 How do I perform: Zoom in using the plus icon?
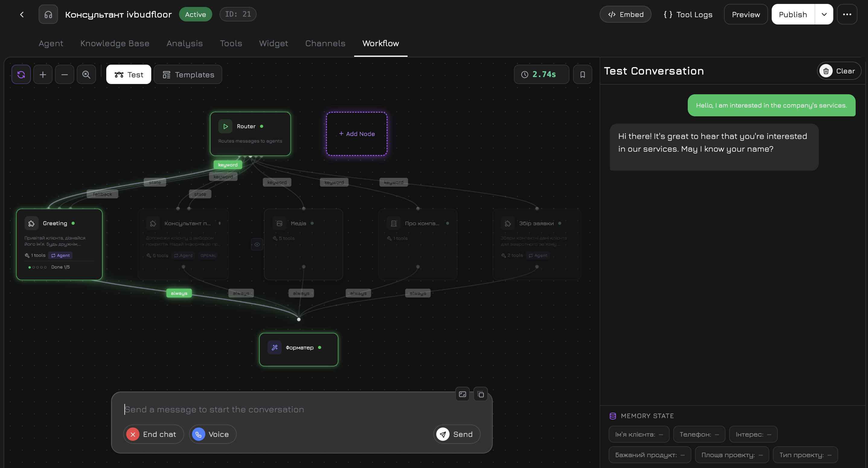pyautogui.click(x=43, y=74)
